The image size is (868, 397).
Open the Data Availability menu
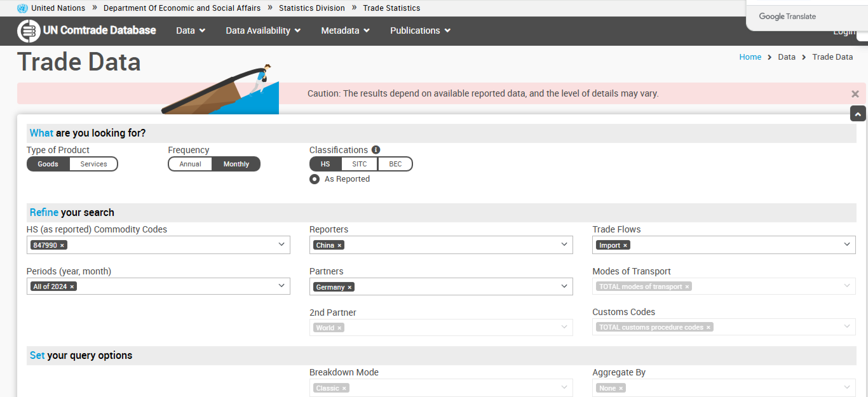[263, 30]
